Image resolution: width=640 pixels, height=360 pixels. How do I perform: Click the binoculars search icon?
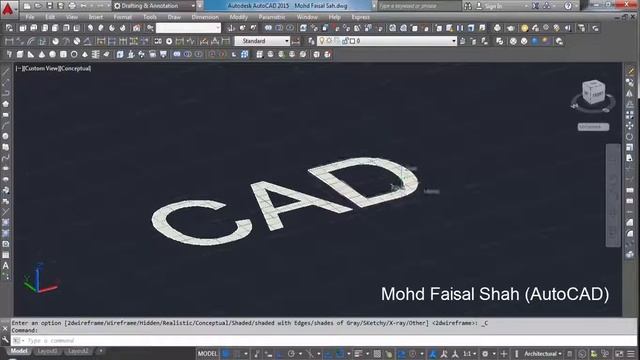468,6
